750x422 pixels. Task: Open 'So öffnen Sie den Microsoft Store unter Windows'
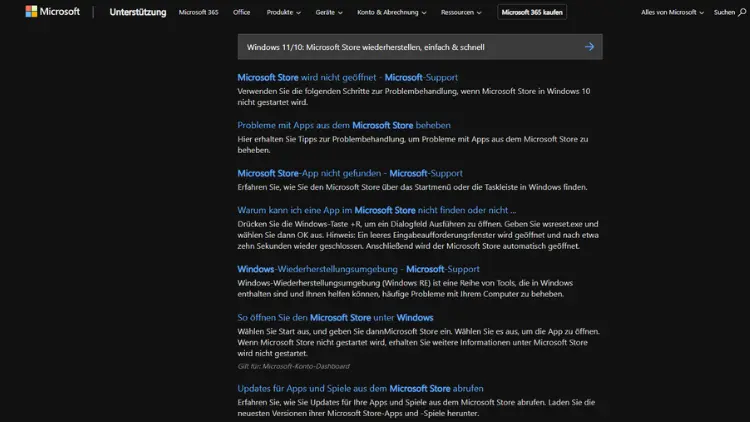(x=335, y=318)
